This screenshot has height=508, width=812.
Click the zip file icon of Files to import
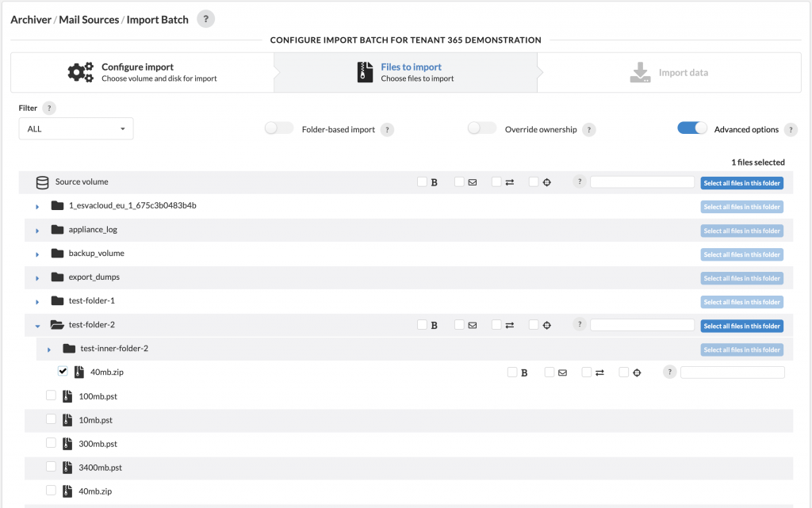pos(365,72)
